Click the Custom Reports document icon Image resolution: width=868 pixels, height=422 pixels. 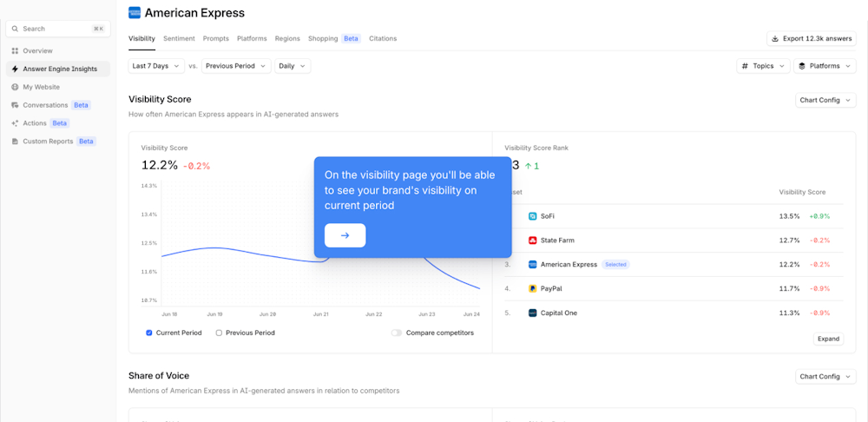tap(15, 142)
